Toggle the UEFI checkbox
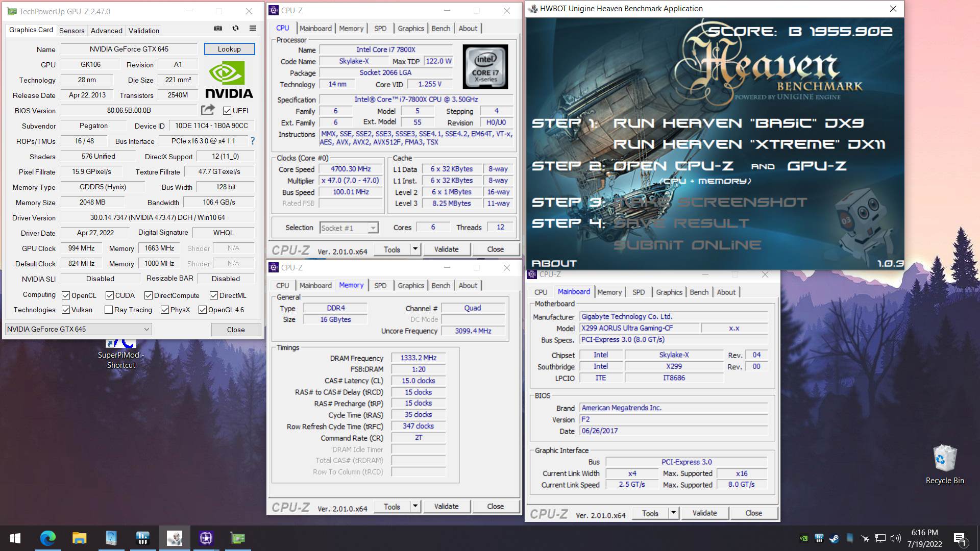The image size is (980, 551). coord(227,110)
